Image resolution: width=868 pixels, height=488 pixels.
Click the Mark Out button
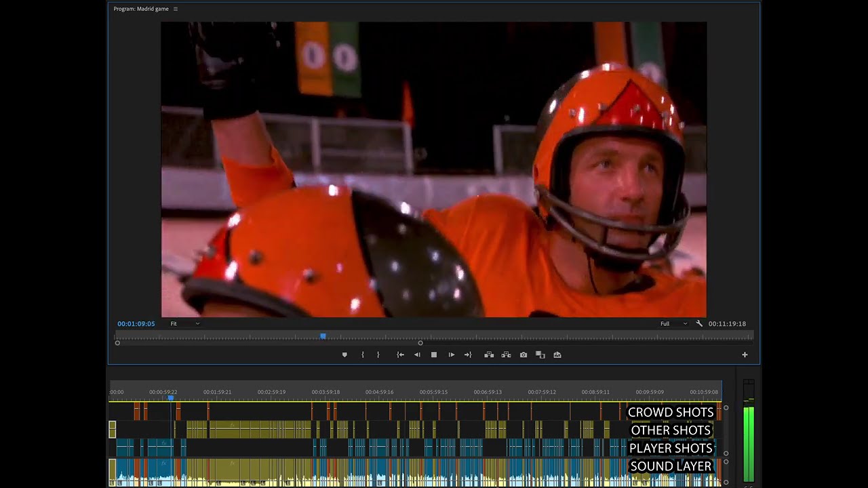(x=378, y=354)
